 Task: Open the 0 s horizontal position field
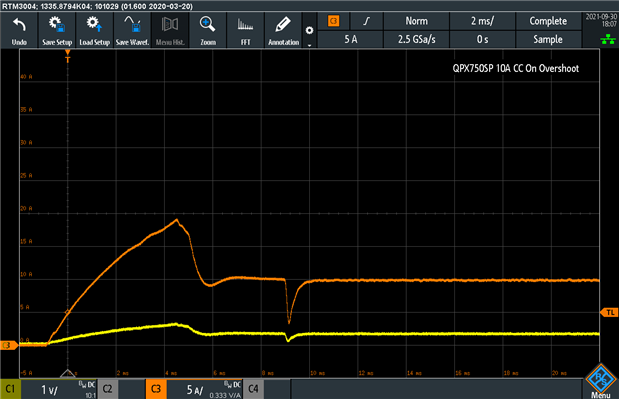(x=482, y=39)
